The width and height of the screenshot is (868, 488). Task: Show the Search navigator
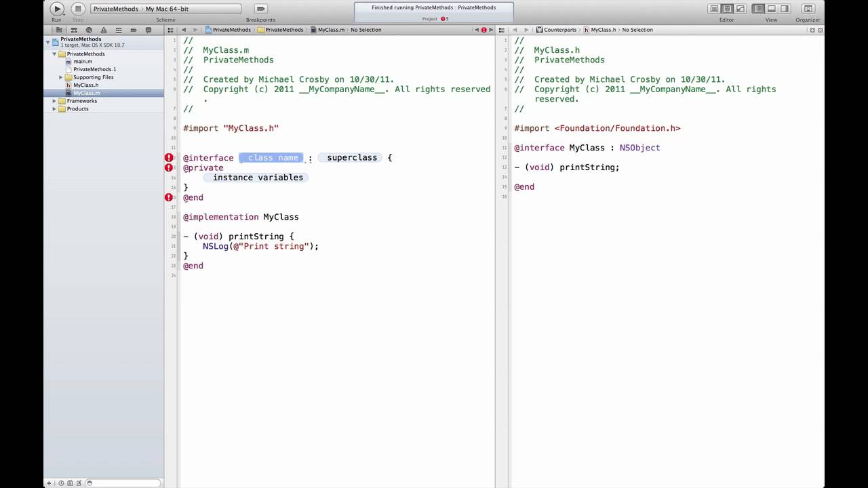[x=89, y=30]
